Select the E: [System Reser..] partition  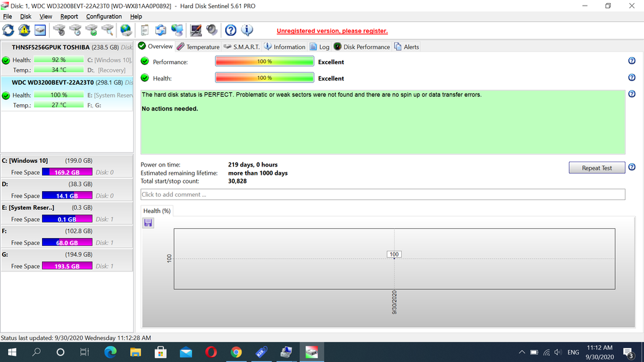click(67, 213)
